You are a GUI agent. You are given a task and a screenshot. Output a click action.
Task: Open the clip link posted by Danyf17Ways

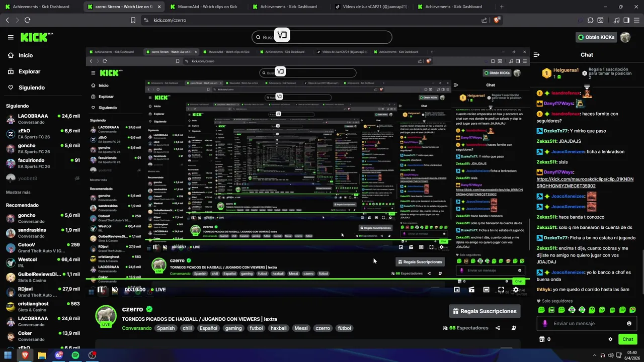(585, 182)
